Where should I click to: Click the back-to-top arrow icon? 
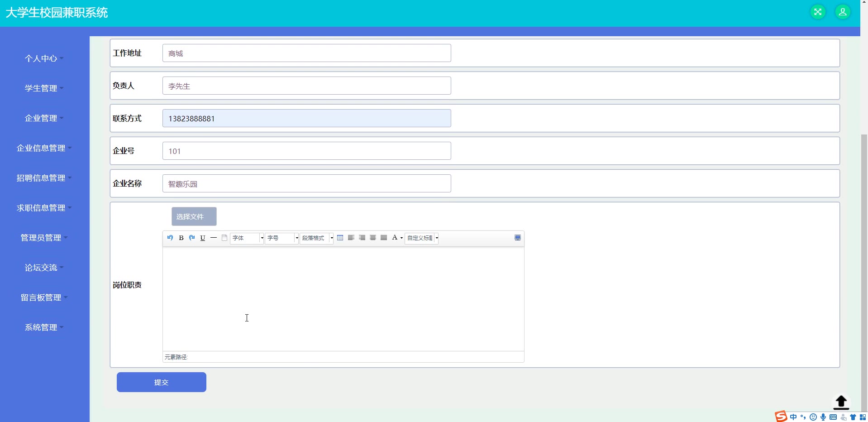(x=841, y=402)
